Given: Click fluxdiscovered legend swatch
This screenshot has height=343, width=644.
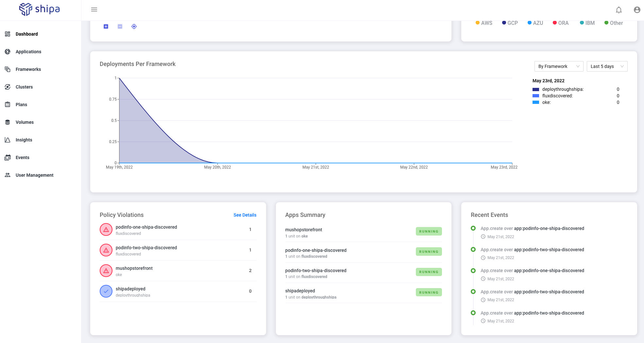Looking at the screenshot, I should click(x=536, y=96).
